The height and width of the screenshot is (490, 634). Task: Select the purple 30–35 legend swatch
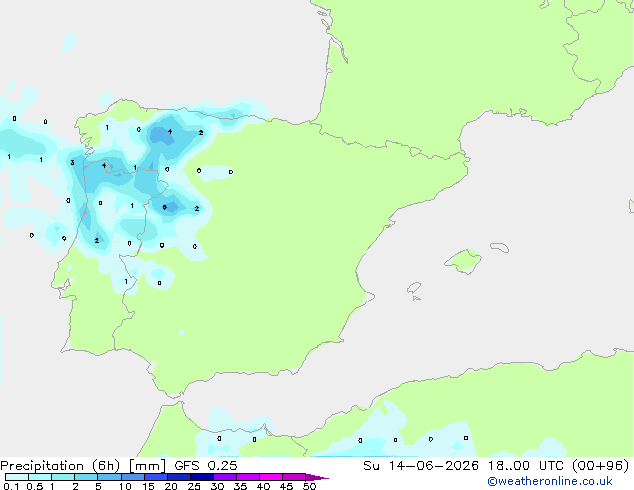tap(225, 477)
